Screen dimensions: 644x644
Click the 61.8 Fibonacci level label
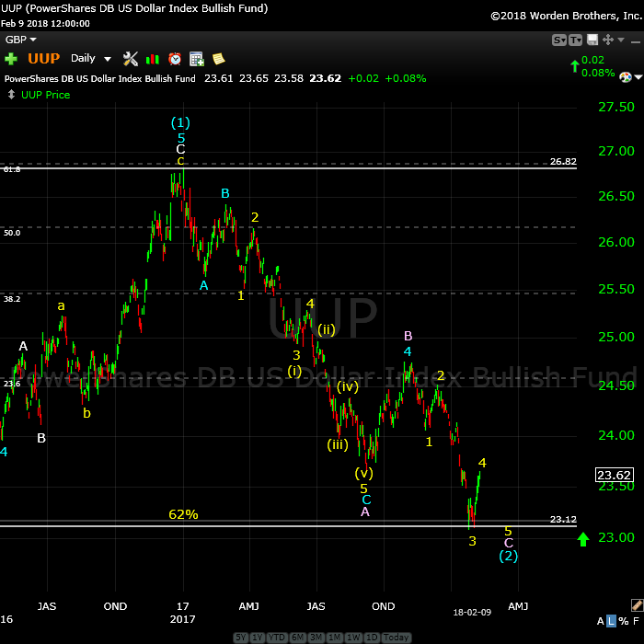pos(12,169)
